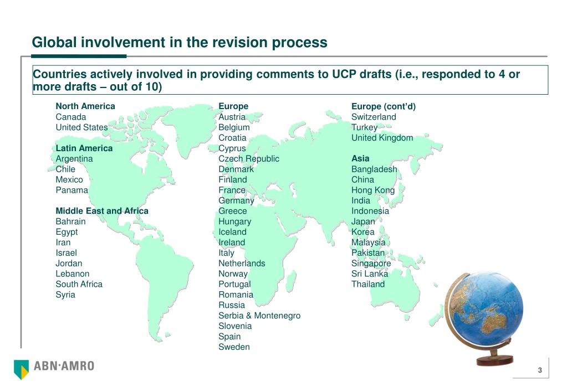The image size is (567, 392).
Task: Click the country 'Spain'
Action: click(229, 337)
